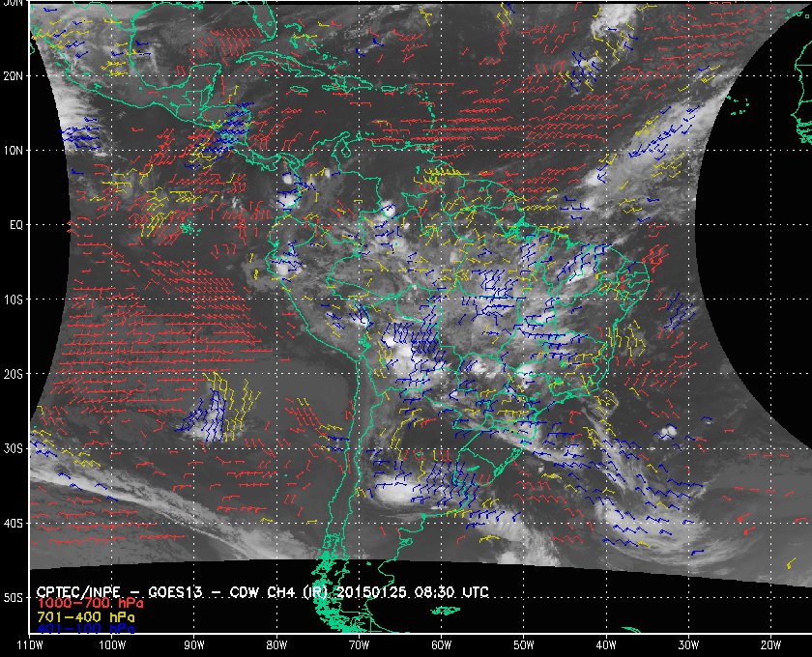Click the 50W longitude label

coord(524,645)
